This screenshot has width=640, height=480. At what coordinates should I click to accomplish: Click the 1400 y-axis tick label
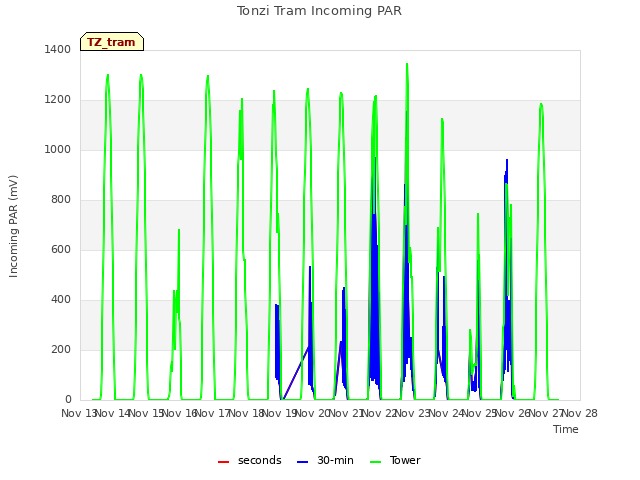[x=58, y=49]
